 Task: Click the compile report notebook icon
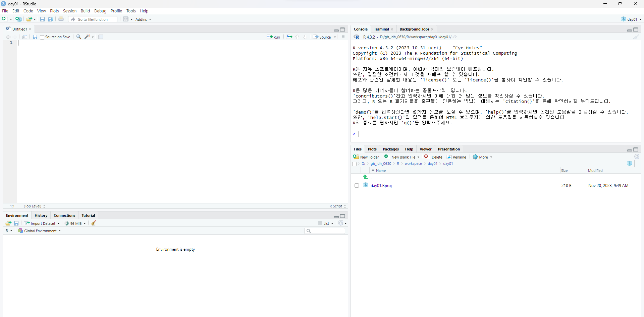[101, 37]
